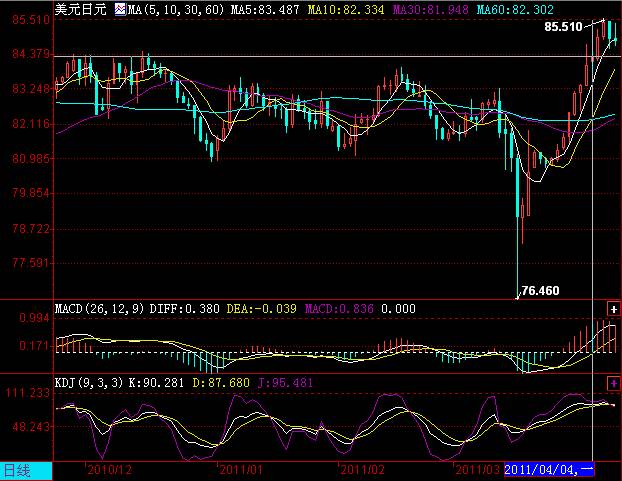Click the 79.854 price axis label

31,193
